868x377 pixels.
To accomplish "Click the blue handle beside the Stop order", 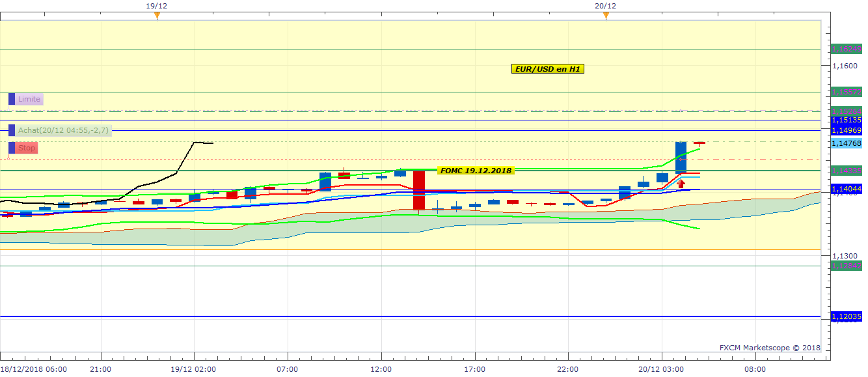I will pyautogui.click(x=12, y=148).
